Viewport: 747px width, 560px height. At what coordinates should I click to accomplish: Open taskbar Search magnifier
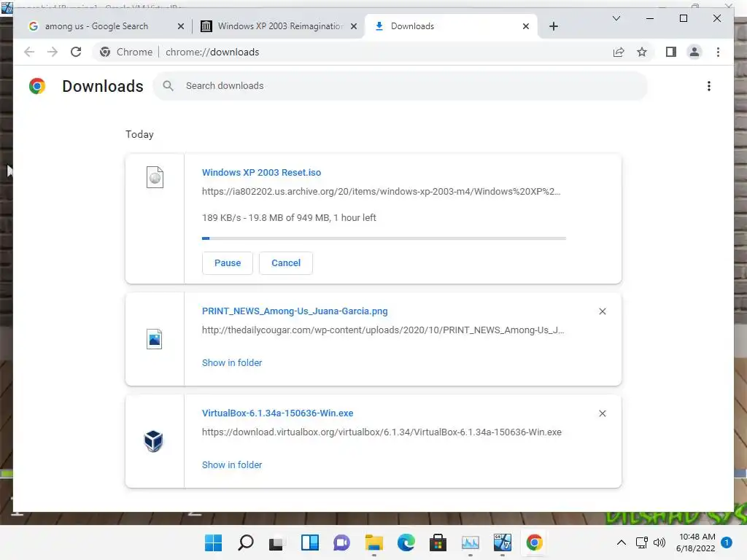coord(246,542)
